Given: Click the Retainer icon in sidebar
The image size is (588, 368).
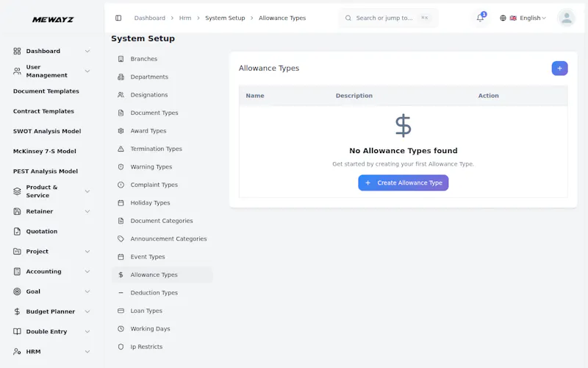Looking at the screenshot, I should 17,211.
